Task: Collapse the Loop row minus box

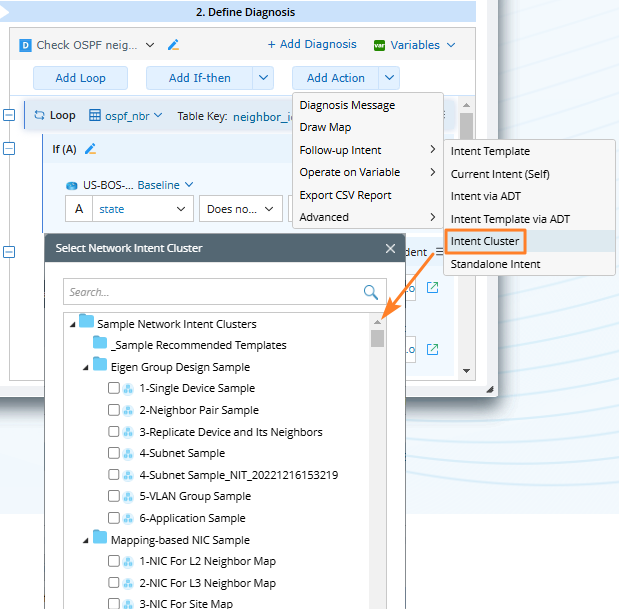Action: point(9,115)
